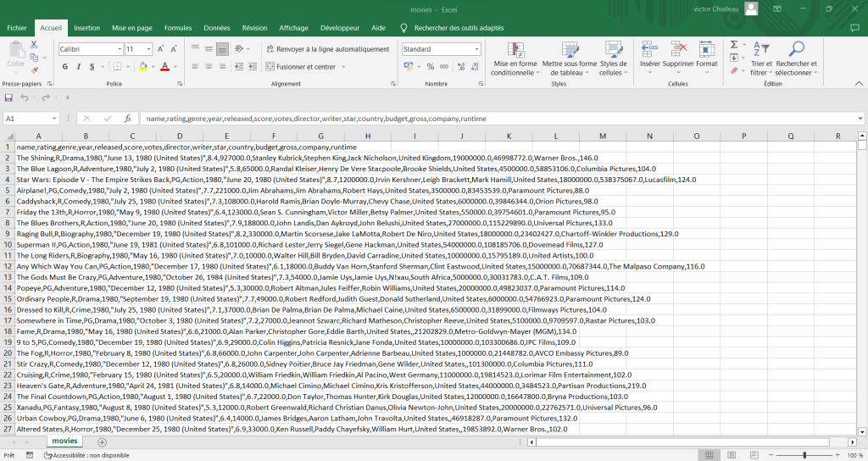This screenshot has height=461, width=868.
Task: Switch to Page Break Preview view
Action: click(753, 455)
